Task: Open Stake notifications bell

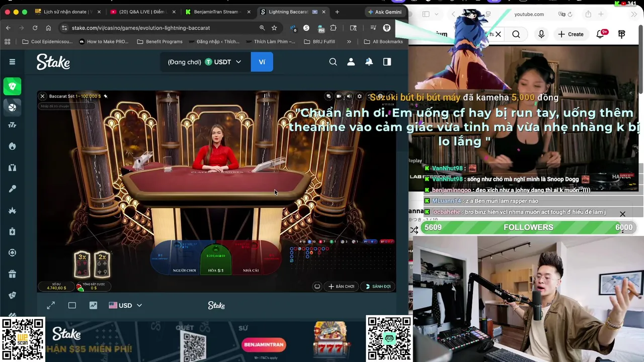Action: point(369,62)
